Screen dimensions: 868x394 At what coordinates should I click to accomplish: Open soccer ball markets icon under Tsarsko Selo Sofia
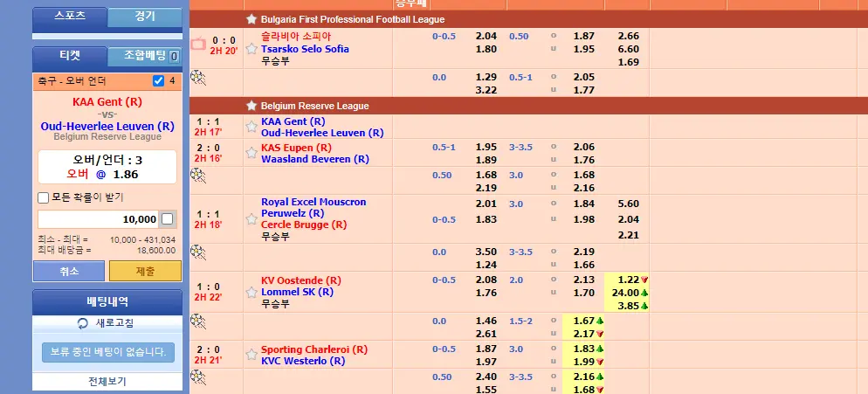pyautogui.click(x=198, y=77)
